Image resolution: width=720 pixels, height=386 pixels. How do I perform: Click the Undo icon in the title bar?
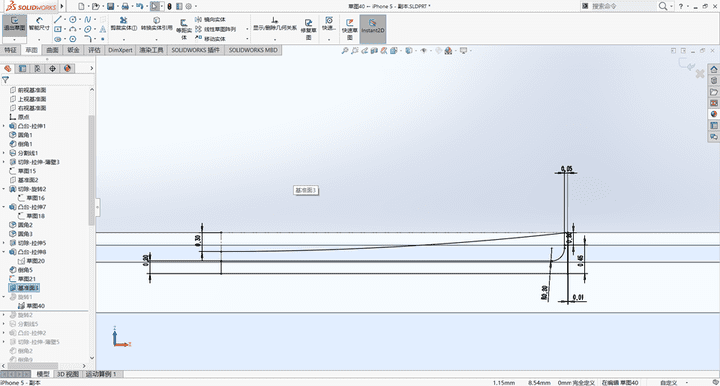(x=139, y=6)
